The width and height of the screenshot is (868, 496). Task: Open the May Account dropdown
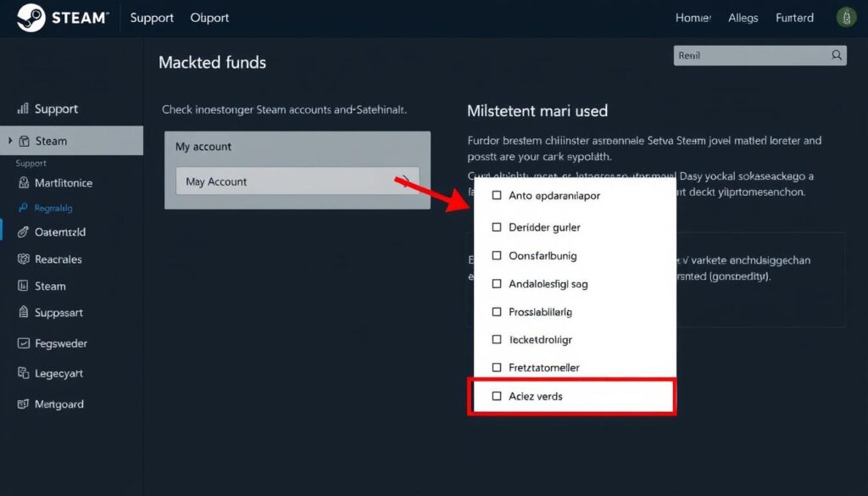(297, 181)
